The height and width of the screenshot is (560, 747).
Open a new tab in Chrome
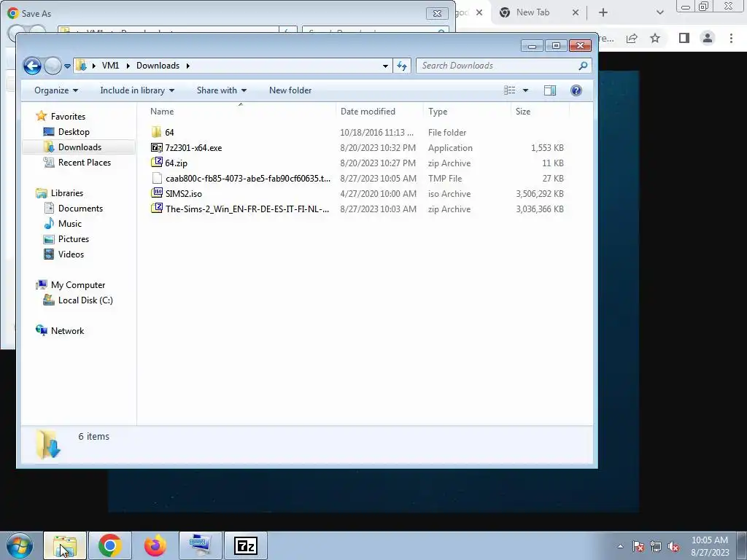[x=603, y=13]
